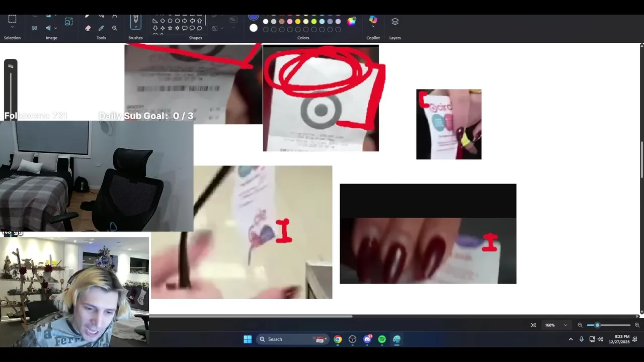Select the rounded rectangular callout shape

(x=185, y=28)
